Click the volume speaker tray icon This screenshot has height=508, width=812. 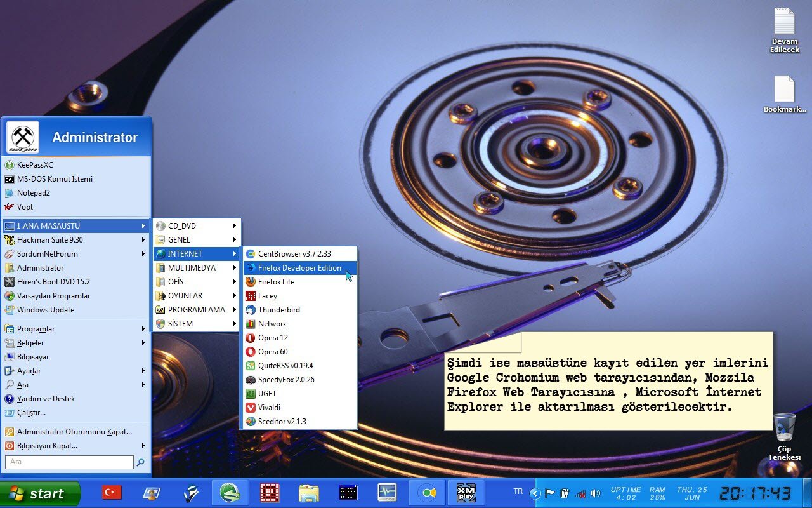tap(596, 493)
